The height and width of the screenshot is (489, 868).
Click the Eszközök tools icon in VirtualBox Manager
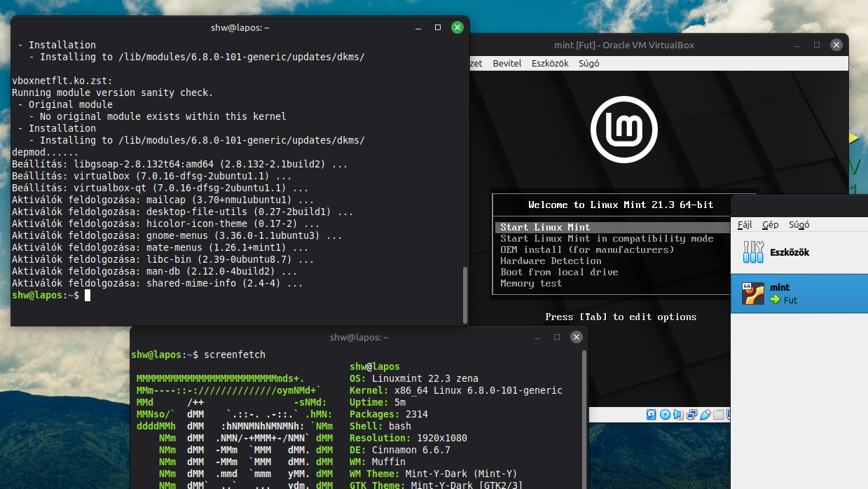(753, 252)
